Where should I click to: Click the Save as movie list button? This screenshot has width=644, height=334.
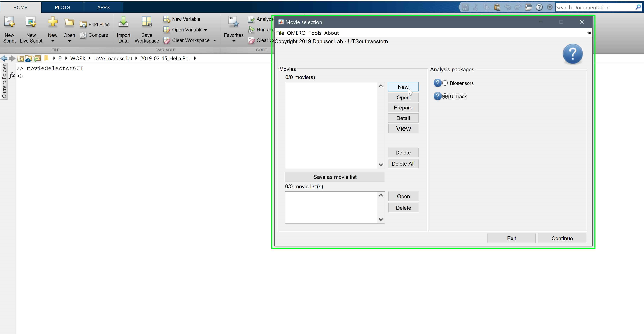pos(335,177)
